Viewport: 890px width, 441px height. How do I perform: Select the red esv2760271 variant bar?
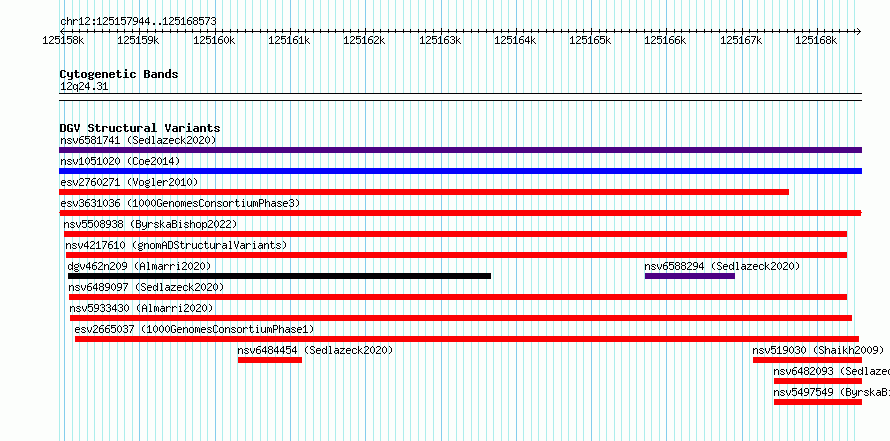[424, 192]
